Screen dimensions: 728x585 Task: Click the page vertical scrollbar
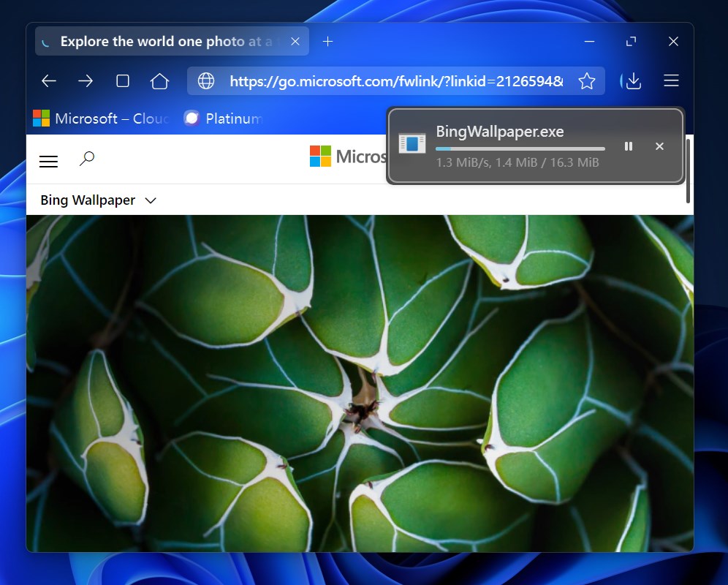(x=688, y=171)
